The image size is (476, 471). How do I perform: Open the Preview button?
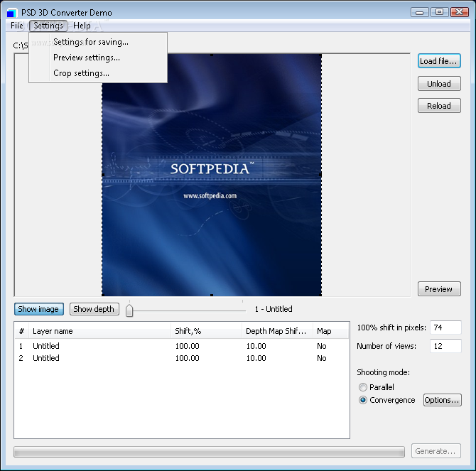tap(439, 289)
